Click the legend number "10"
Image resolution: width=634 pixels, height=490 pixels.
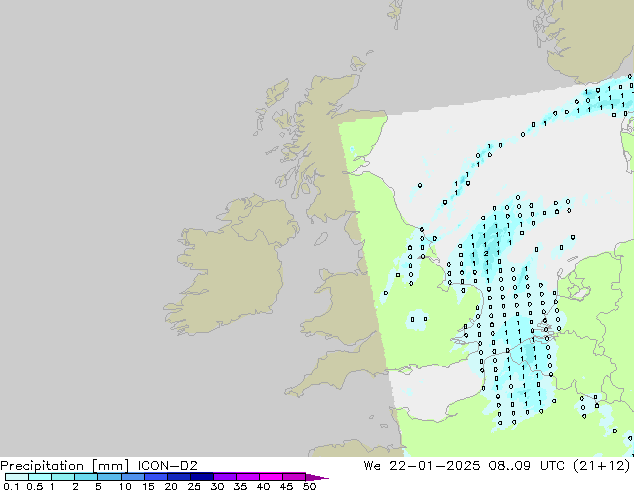click(125, 486)
